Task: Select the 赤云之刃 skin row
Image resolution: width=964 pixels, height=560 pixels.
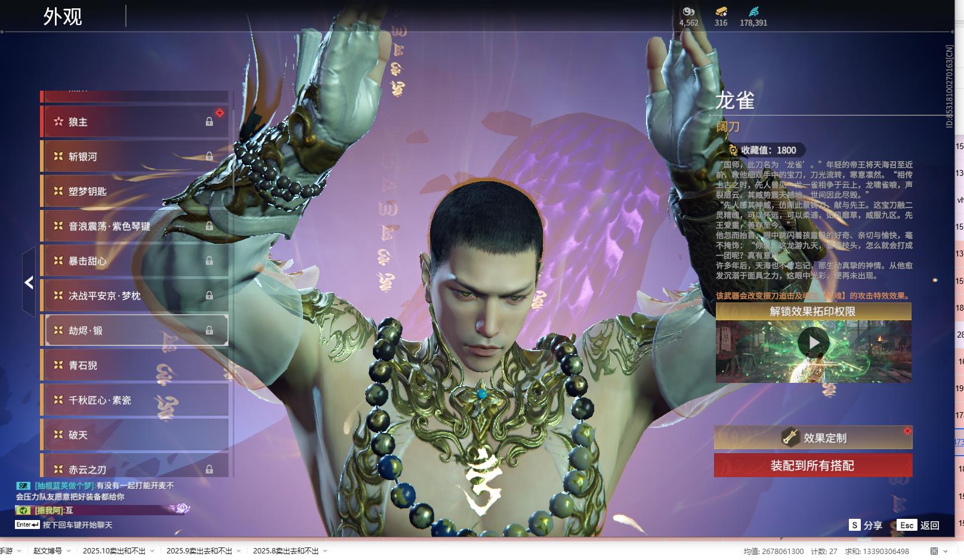Action: point(135,466)
